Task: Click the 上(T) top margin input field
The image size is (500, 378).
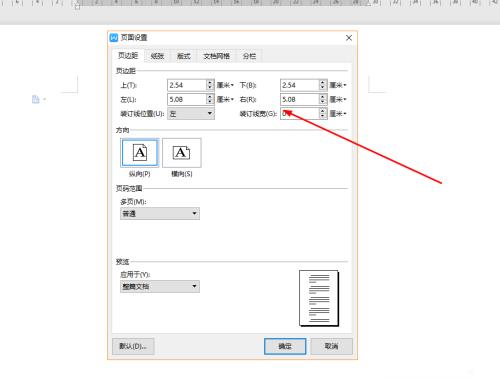Action: 187,85
